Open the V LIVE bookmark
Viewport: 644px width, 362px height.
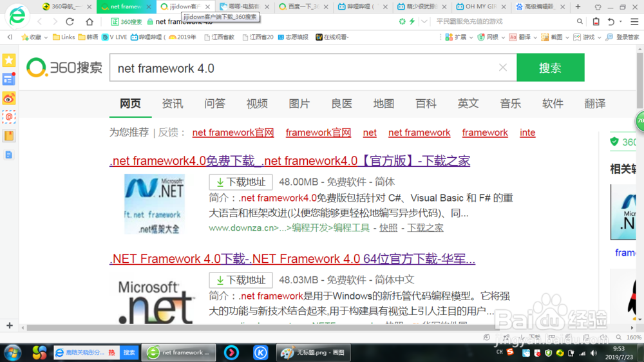pos(115,37)
